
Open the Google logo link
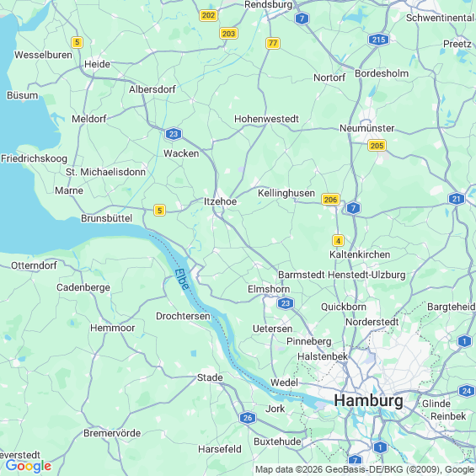click(x=29, y=466)
